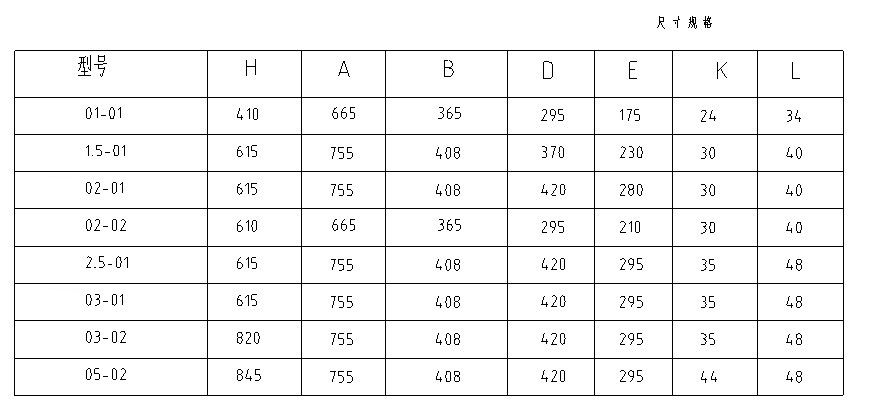Click the D value 370
The width and height of the screenshot is (874, 414).
(x=552, y=153)
